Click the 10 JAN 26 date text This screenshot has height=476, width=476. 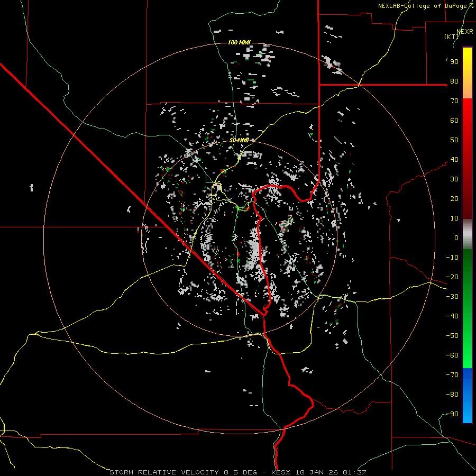coord(317,472)
